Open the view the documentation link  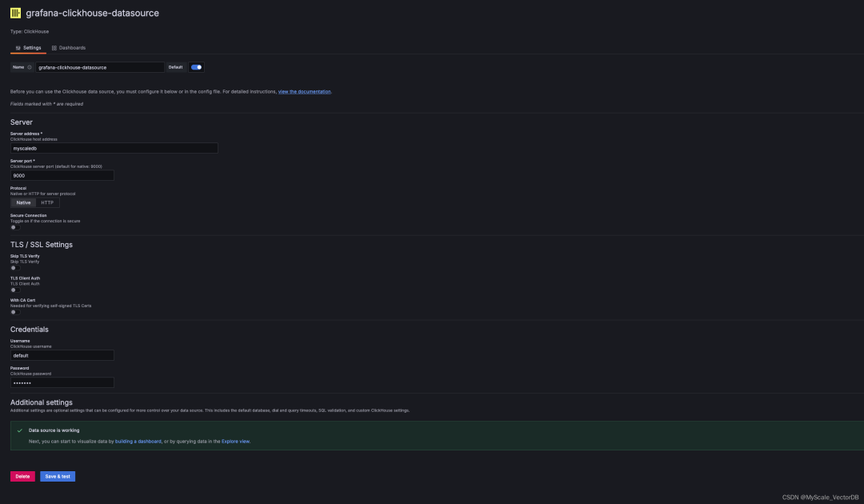pos(304,91)
